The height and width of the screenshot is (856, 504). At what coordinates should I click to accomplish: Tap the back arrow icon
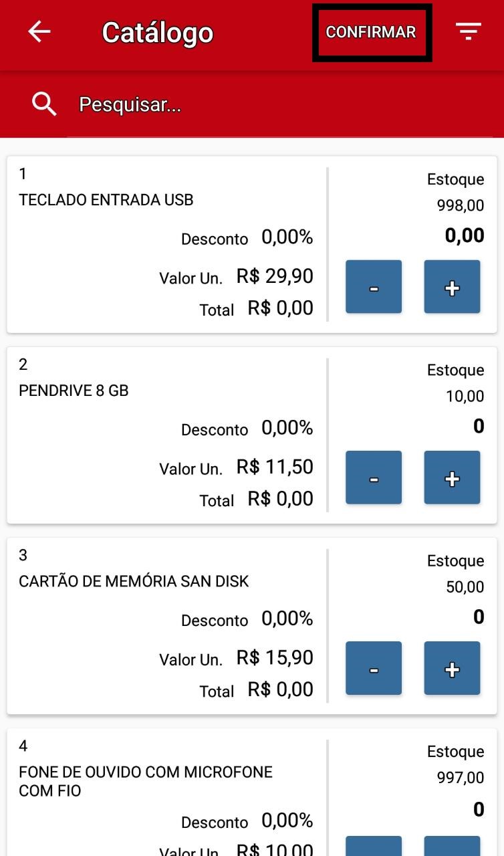(x=39, y=31)
